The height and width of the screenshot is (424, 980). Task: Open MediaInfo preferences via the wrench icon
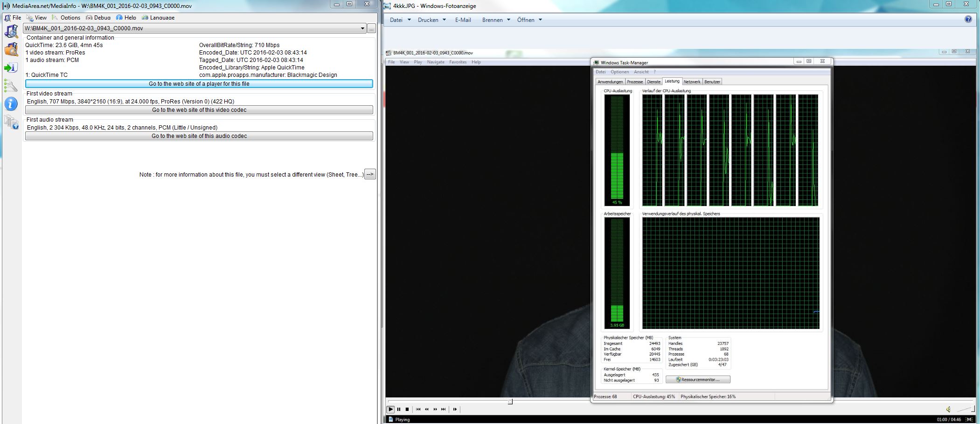tap(11, 86)
